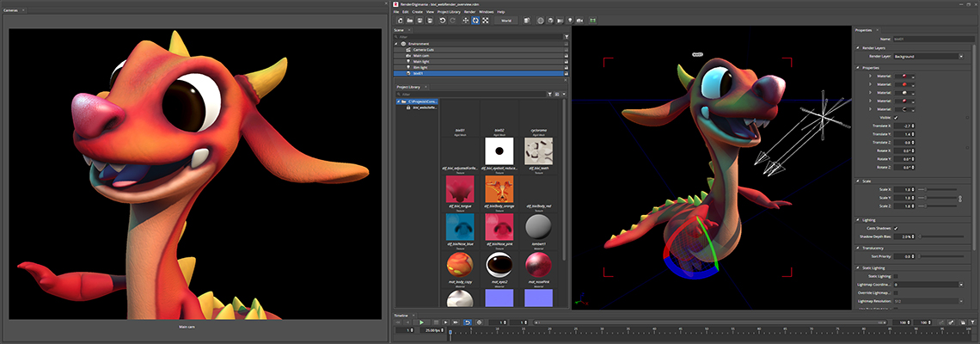Select the scale tool in the toolbar
Image resolution: width=980 pixels, height=344 pixels.
[485, 21]
